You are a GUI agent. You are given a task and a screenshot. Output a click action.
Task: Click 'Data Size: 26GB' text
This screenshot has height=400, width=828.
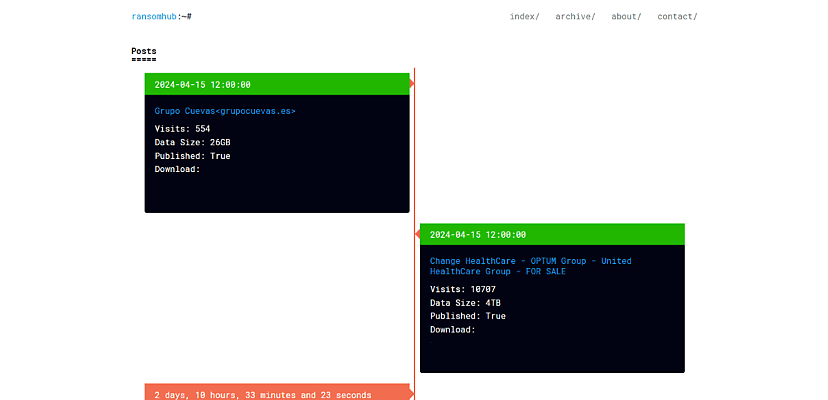coord(193,142)
